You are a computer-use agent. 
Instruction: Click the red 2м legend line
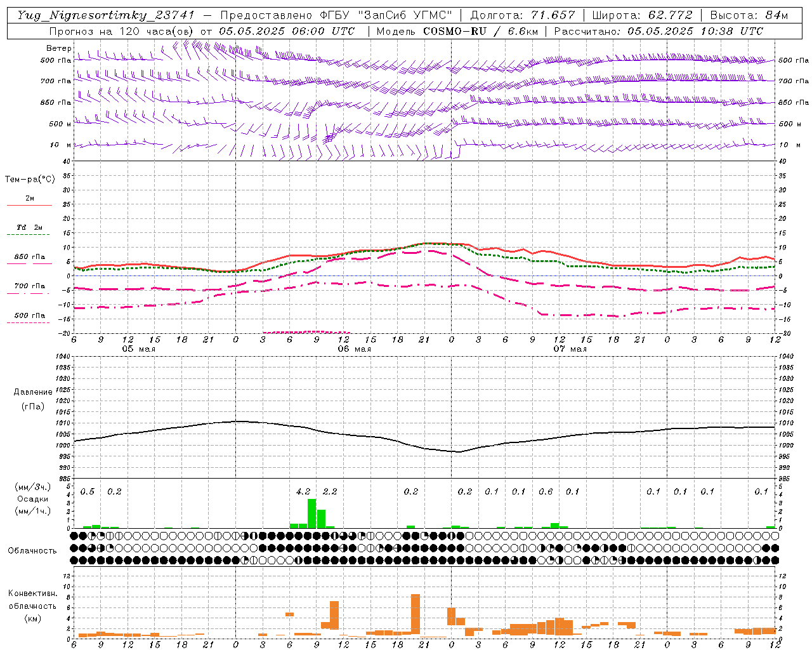[x=29, y=205]
